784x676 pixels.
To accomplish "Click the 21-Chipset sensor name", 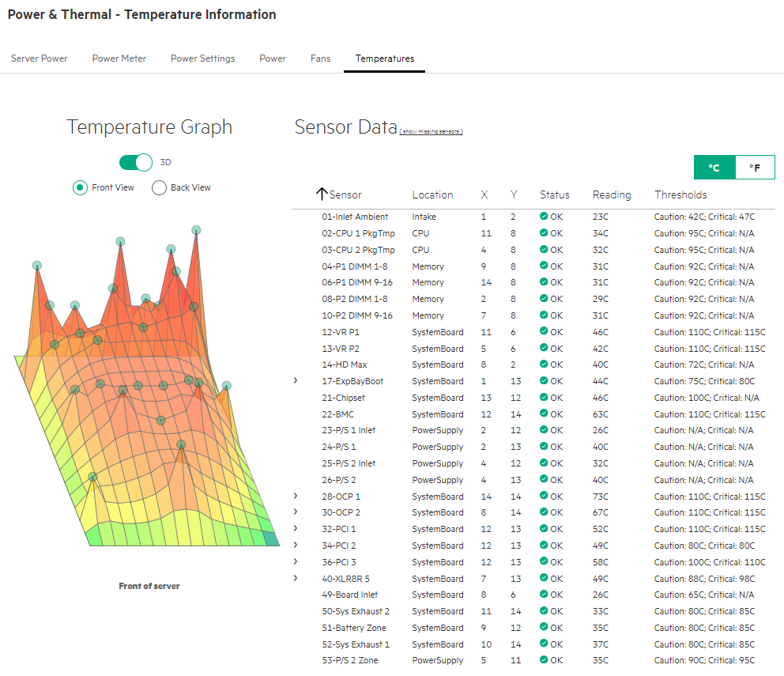I will 344,398.
